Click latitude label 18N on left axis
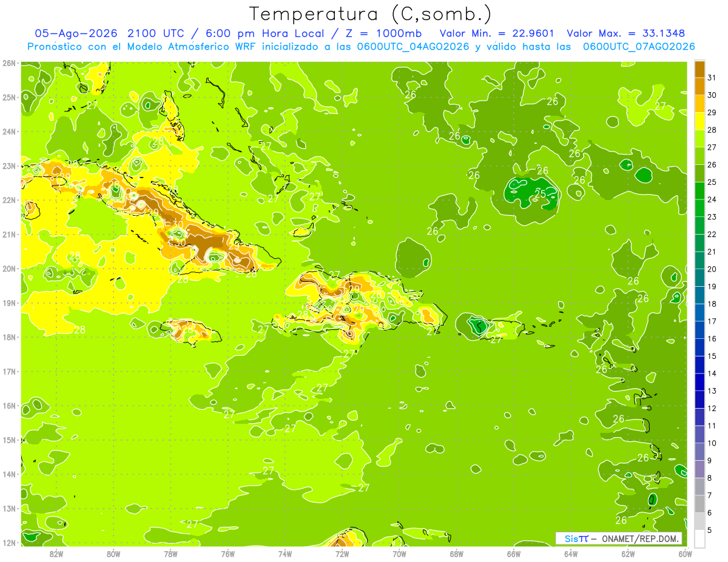The height and width of the screenshot is (562, 728). [x=8, y=337]
